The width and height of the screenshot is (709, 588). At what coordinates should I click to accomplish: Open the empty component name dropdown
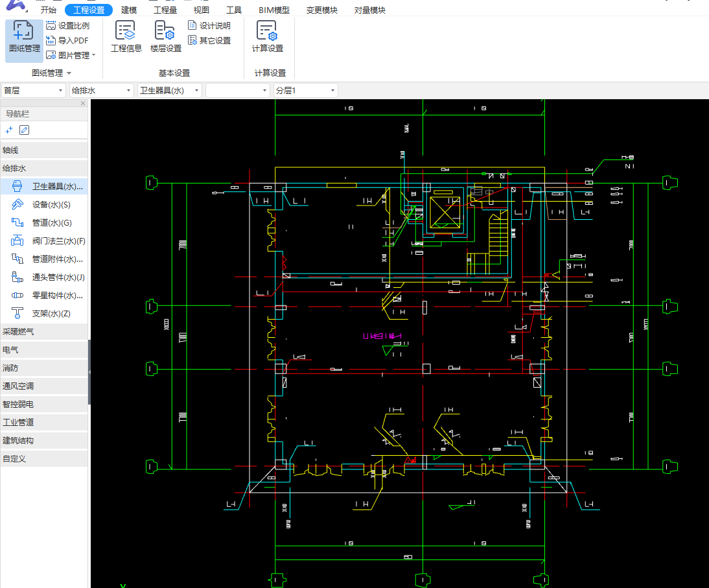click(x=238, y=91)
